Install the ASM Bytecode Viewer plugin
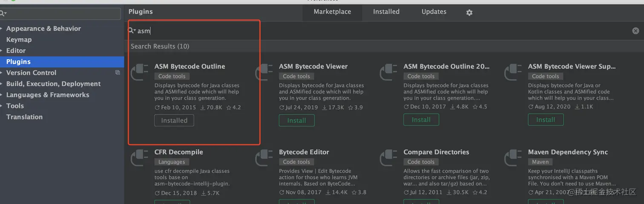 click(x=296, y=121)
